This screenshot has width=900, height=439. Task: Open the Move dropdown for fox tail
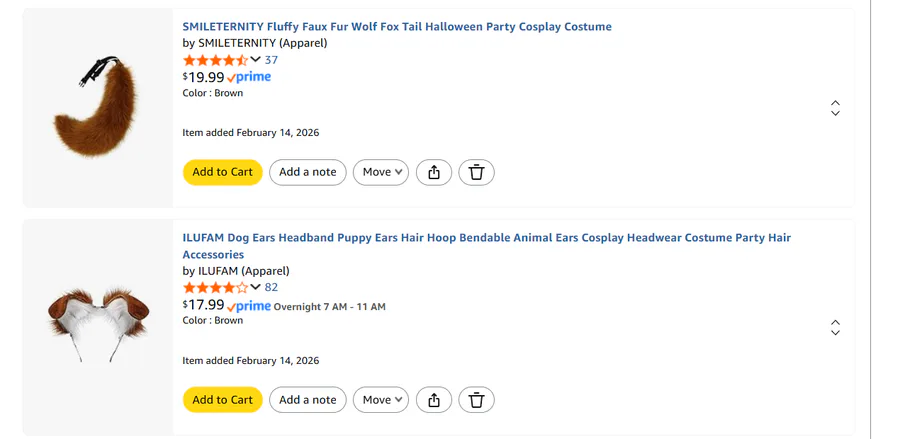coord(381,172)
